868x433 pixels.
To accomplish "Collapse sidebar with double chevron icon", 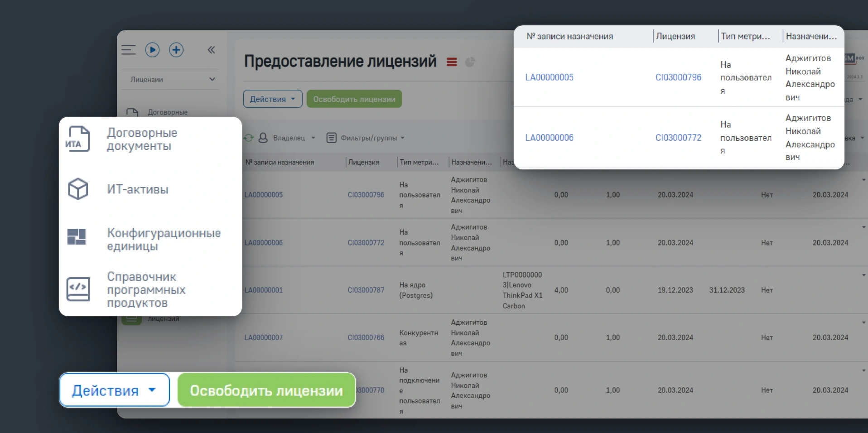I will pyautogui.click(x=211, y=50).
